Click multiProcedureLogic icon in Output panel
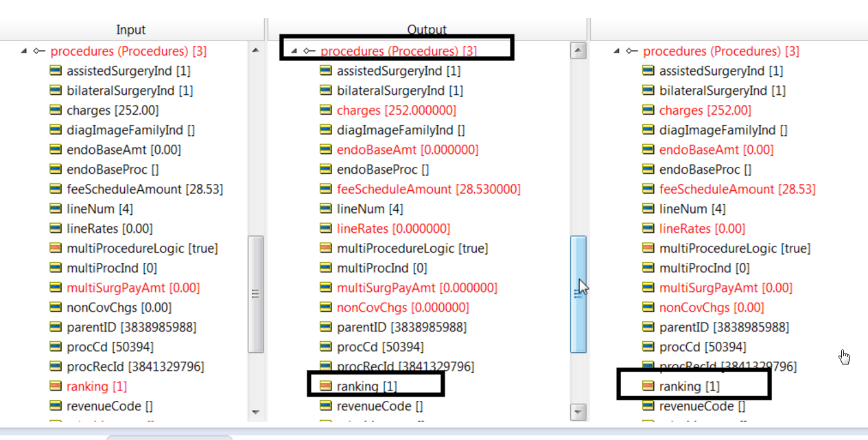 coord(326,248)
